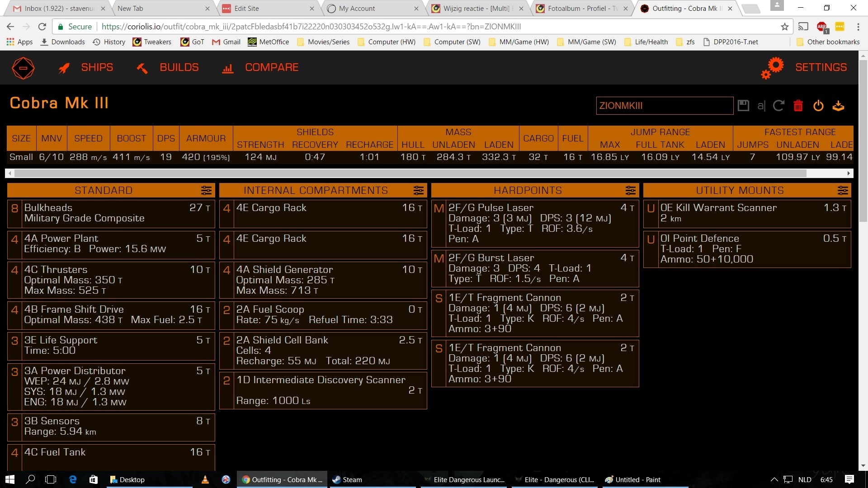Click the orange power reset icon
Viewport: 868px width, 488px height.
point(818,106)
